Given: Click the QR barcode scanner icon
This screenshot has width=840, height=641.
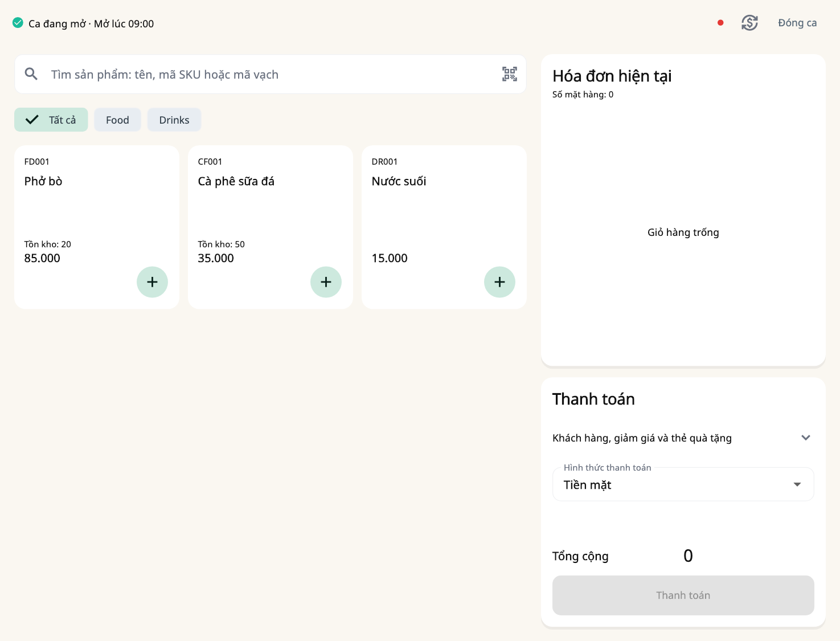Looking at the screenshot, I should pos(510,74).
